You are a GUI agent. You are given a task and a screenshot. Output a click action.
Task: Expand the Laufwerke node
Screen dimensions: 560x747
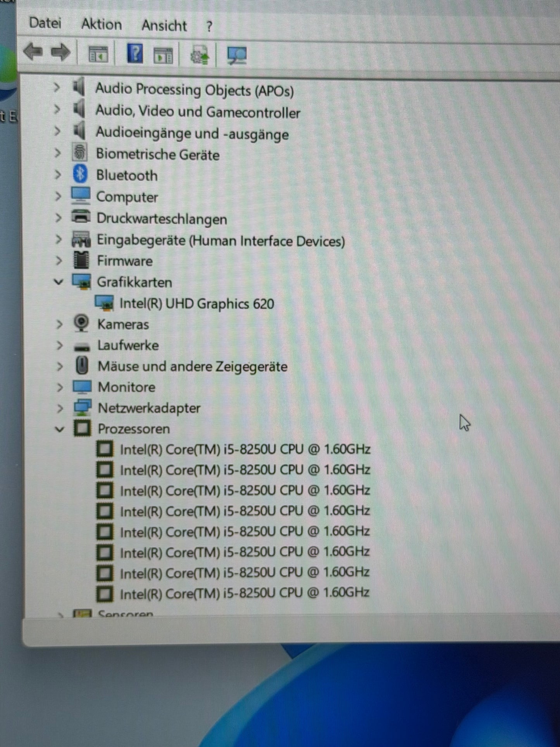(60, 345)
